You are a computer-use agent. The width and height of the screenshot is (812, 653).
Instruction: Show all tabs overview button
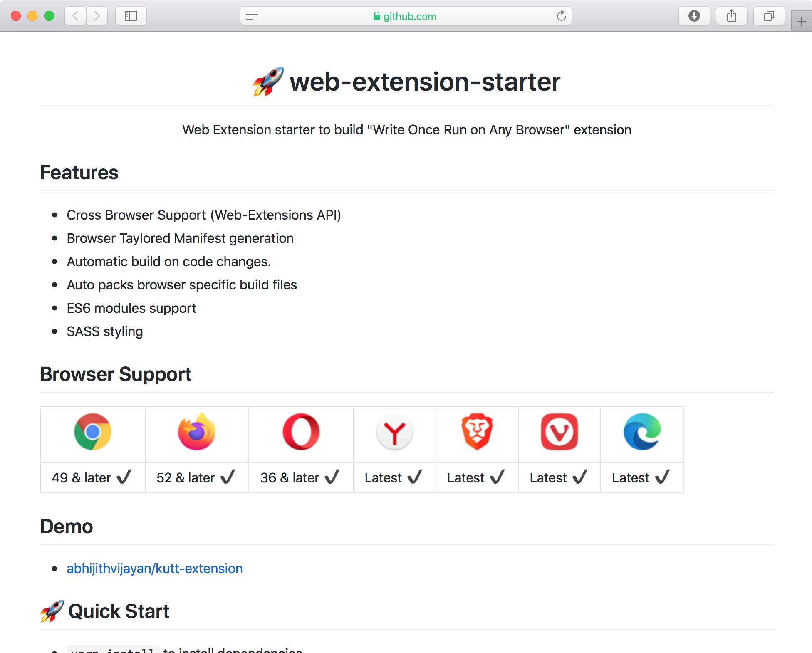click(769, 16)
